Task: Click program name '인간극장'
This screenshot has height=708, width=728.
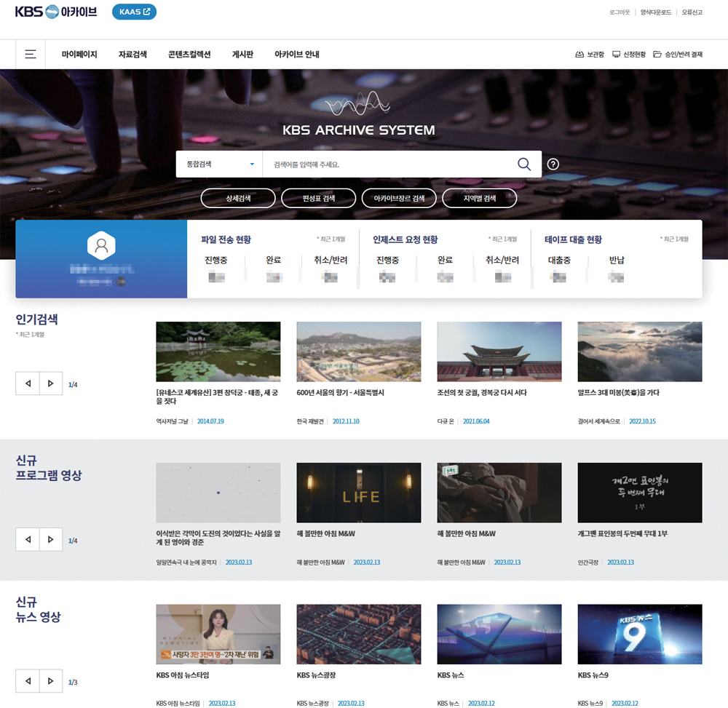Action: click(x=587, y=562)
